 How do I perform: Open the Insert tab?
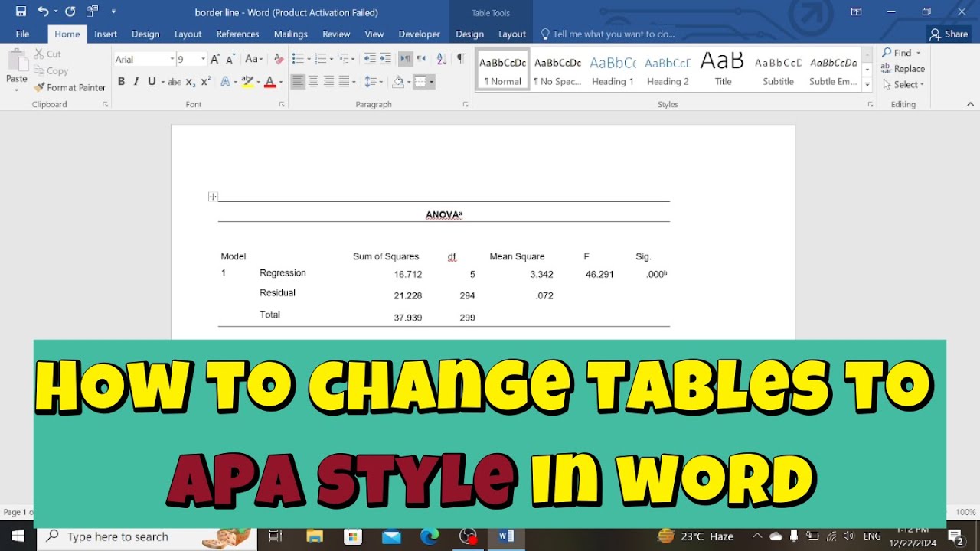[106, 34]
